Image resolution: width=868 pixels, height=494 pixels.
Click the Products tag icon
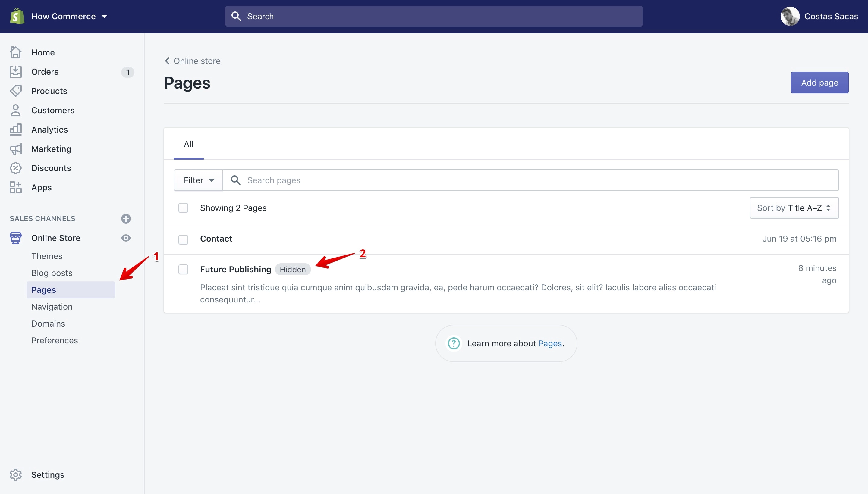point(16,91)
